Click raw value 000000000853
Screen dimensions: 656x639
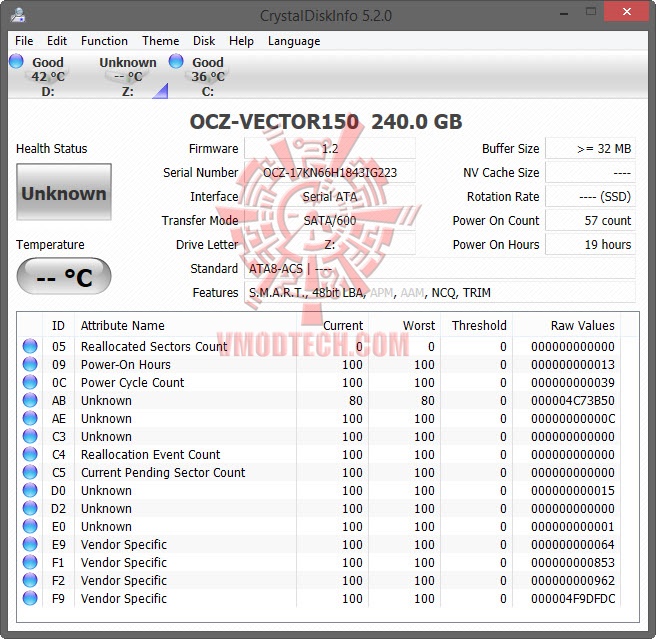click(572, 562)
